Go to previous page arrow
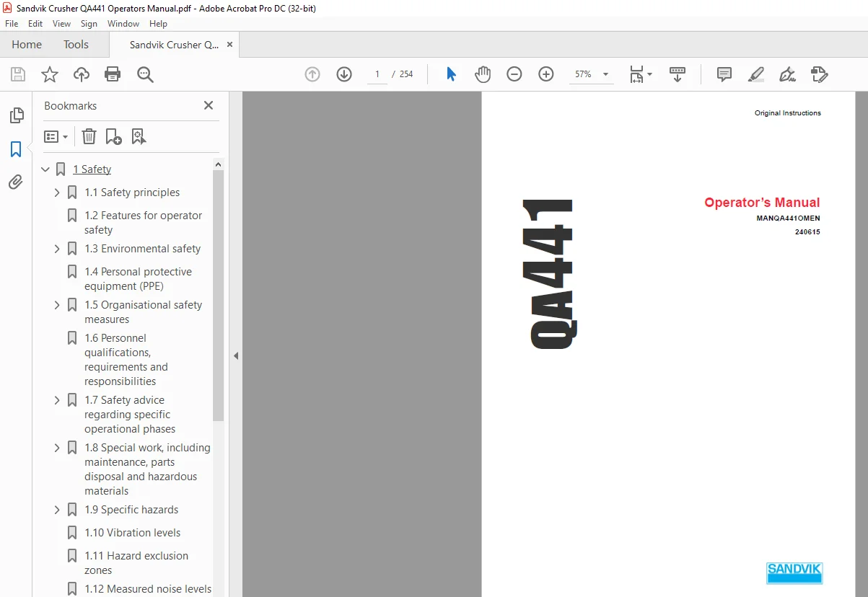The width and height of the screenshot is (868, 597). 312,74
